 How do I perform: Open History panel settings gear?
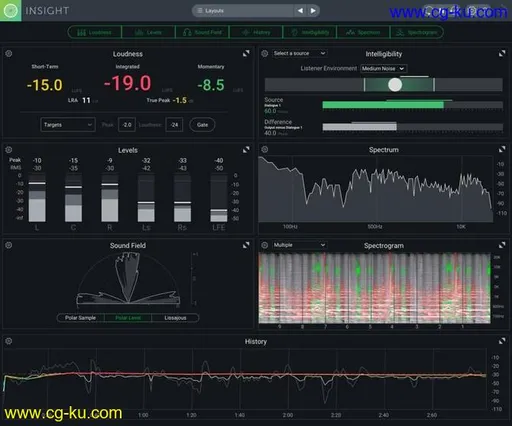[9, 341]
